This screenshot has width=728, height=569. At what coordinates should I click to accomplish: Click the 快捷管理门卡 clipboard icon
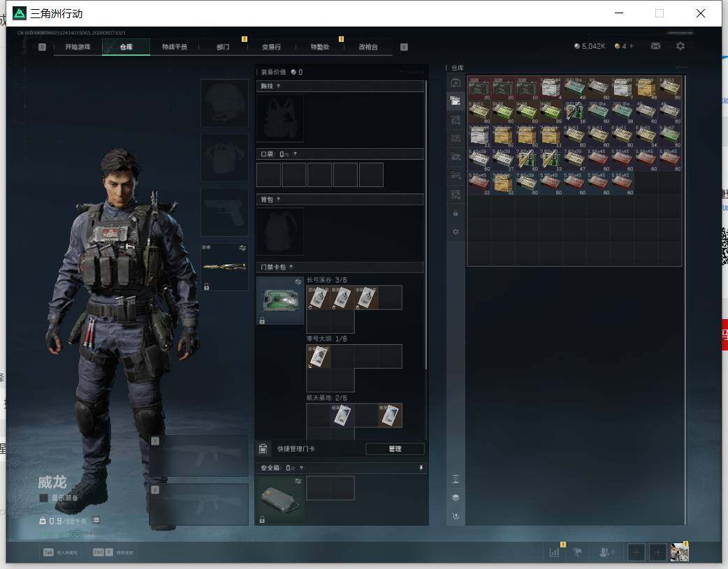coord(263,449)
